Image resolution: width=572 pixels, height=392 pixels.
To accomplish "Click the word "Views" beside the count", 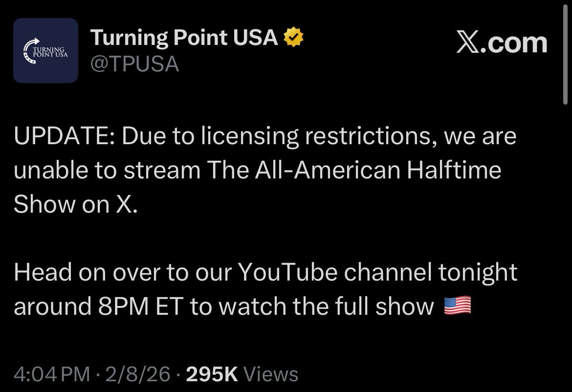I will point(270,374).
